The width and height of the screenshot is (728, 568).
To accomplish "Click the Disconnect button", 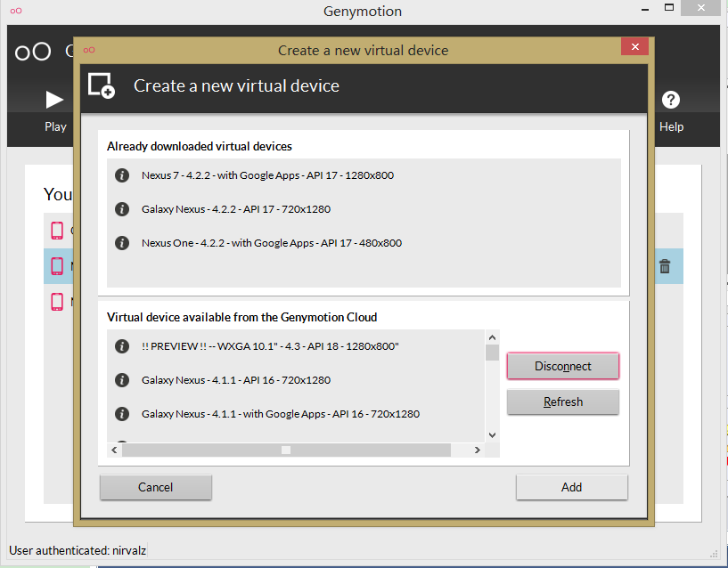I will [563, 366].
